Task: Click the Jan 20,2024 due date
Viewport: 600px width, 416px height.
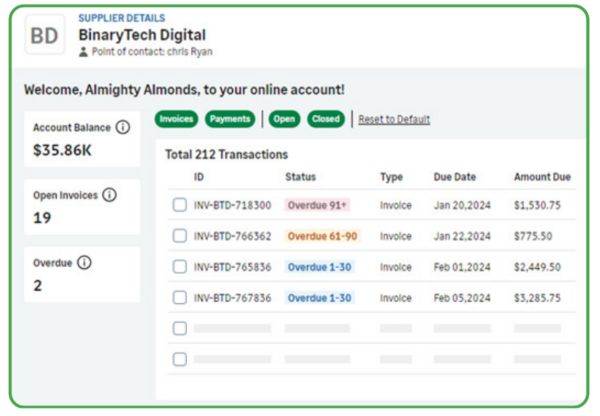Action: (x=462, y=206)
